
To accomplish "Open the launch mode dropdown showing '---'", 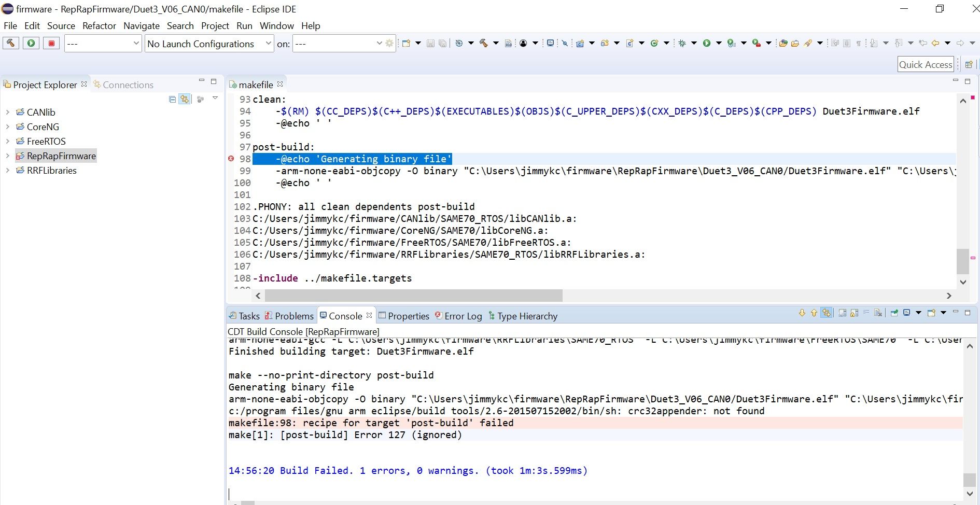I will (x=103, y=44).
